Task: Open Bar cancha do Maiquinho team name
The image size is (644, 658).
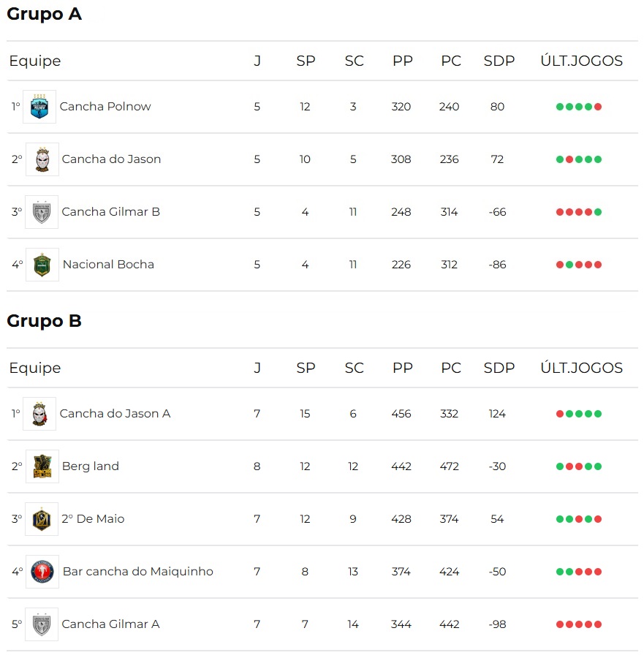Action: point(138,572)
